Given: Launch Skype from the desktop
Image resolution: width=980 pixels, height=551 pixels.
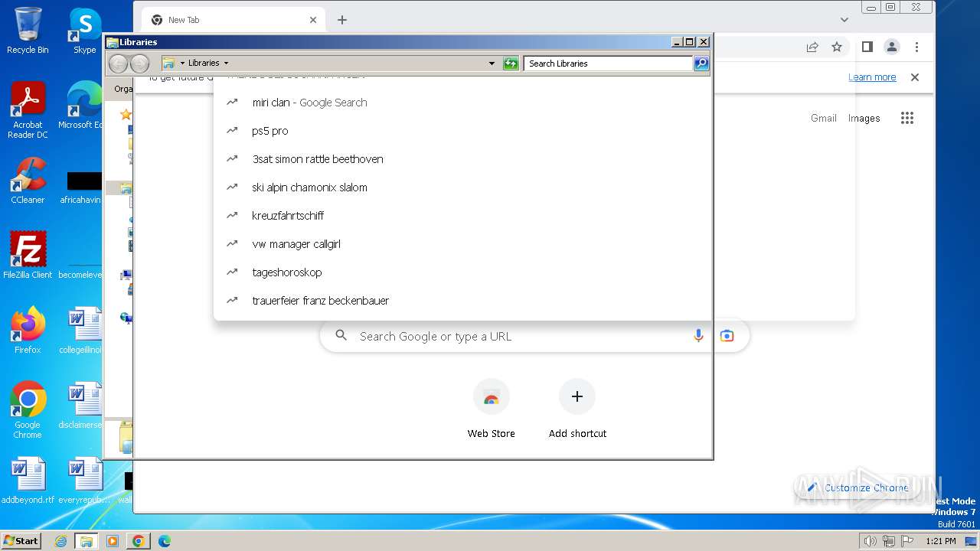Looking at the screenshot, I should (84, 31).
